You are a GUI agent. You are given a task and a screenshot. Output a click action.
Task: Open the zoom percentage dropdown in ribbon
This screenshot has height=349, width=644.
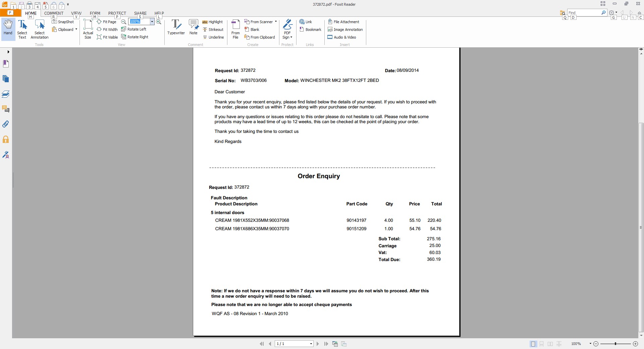pyautogui.click(x=152, y=22)
